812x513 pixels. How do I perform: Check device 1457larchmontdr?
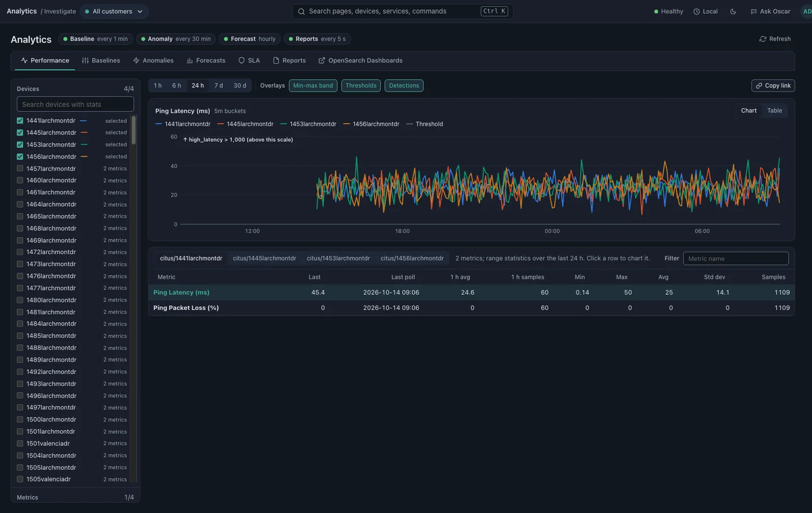pyautogui.click(x=20, y=169)
